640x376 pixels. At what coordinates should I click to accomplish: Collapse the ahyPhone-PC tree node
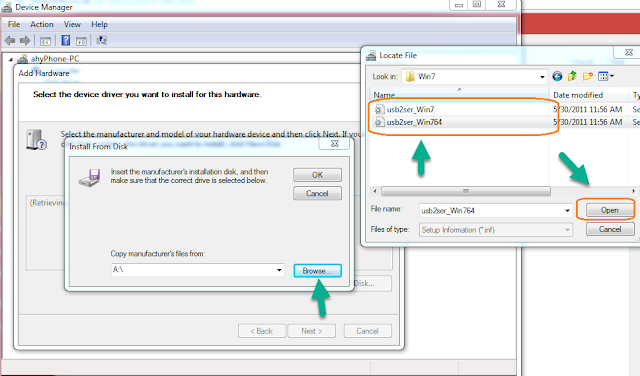pos(11,59)
